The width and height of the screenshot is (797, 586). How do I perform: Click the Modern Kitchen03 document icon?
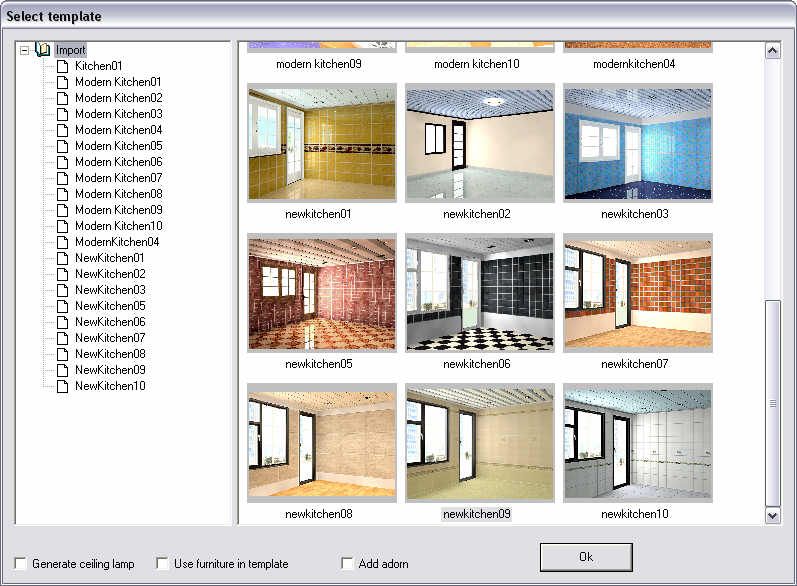point(63,114)
